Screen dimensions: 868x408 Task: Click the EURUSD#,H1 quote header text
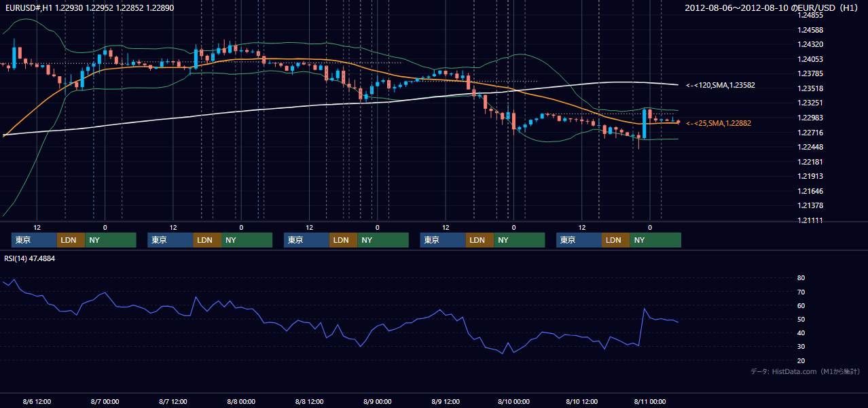click(90, 7)
